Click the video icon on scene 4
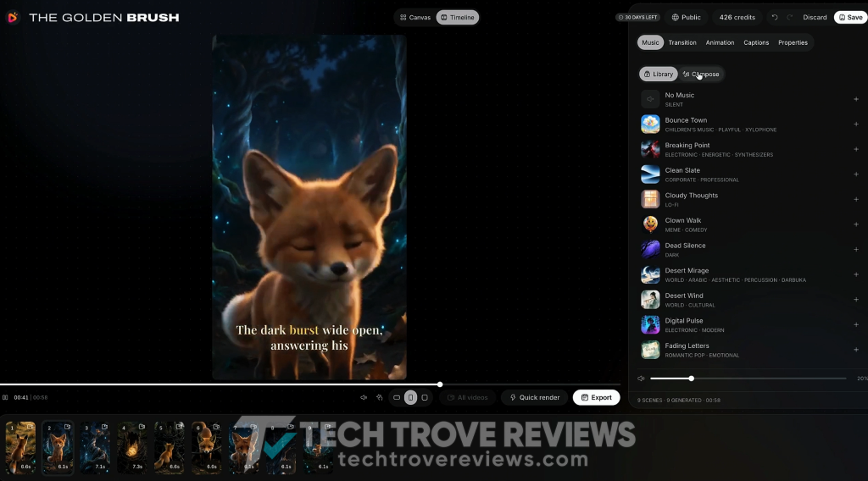The height and width of the screenshot is (481, 868). coord(142,427)
